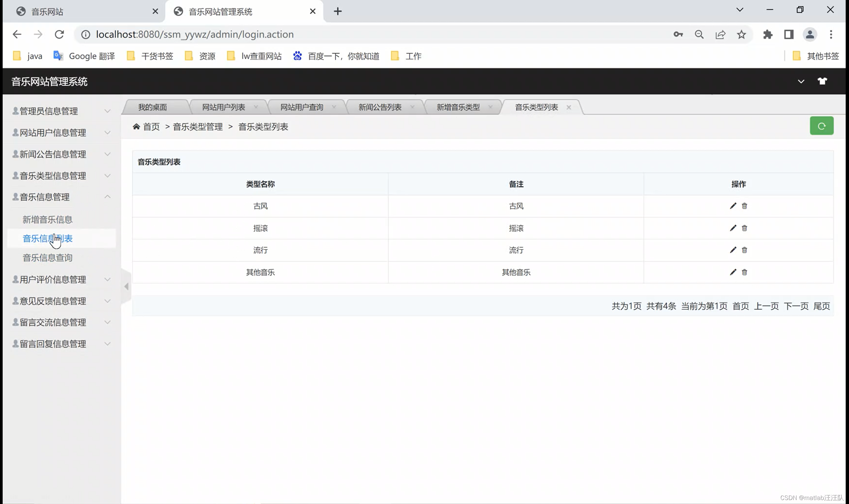Image resolution: width=849 pixels, height=504 pixels.
Task: Open the browser extensions puzzle icon
Action: [x=767, y=34]
